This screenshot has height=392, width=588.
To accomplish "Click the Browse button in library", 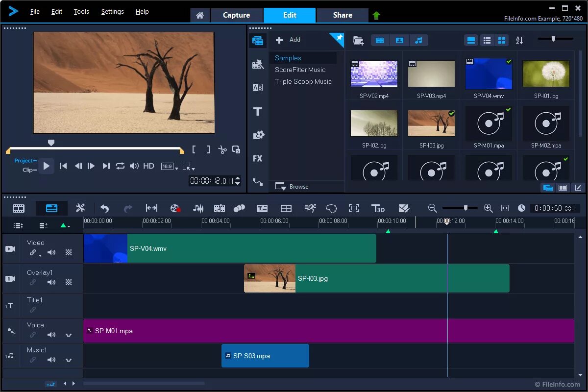I will (x=292, y=187).
